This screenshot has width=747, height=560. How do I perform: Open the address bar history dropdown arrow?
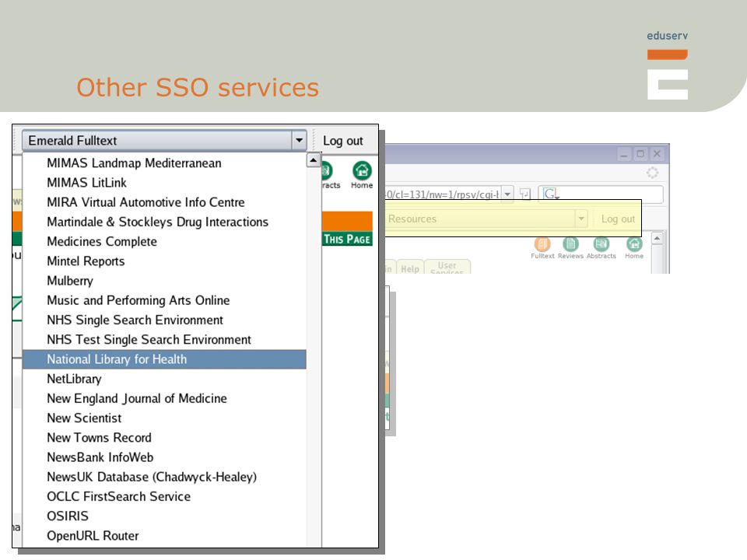tap(507, 194)
